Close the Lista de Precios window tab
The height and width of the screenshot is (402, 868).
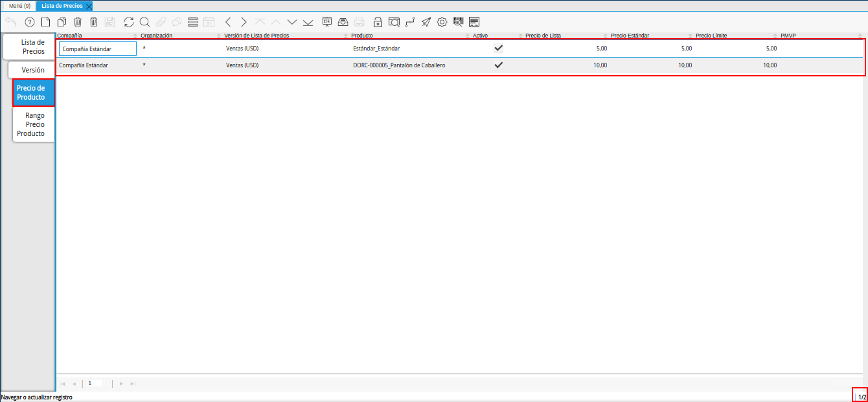pos(89,6)
